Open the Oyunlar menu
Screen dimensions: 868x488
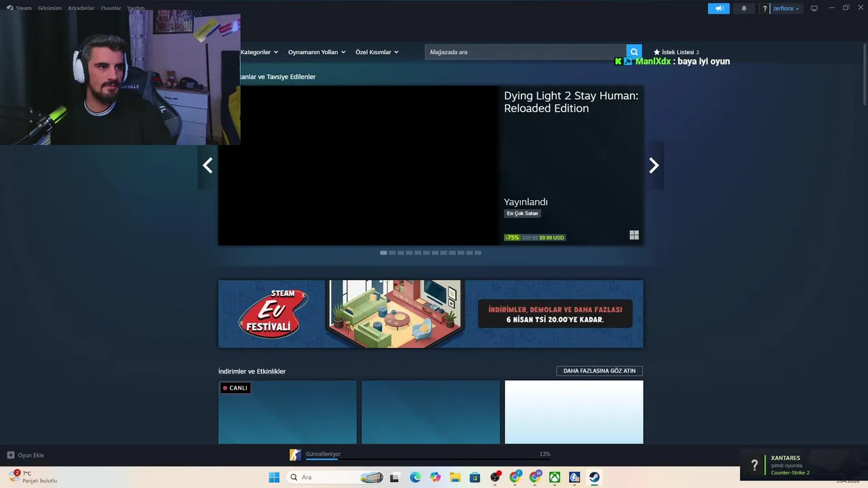pos(111,8)
